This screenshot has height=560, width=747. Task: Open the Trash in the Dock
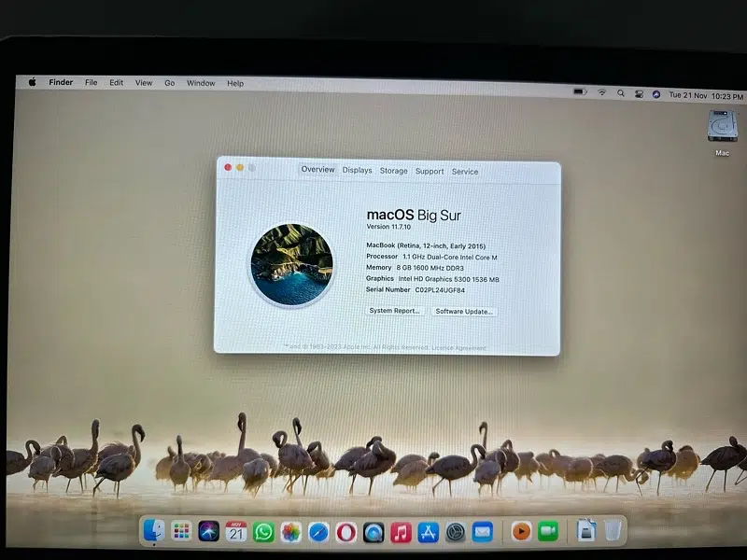coord(613,529)
